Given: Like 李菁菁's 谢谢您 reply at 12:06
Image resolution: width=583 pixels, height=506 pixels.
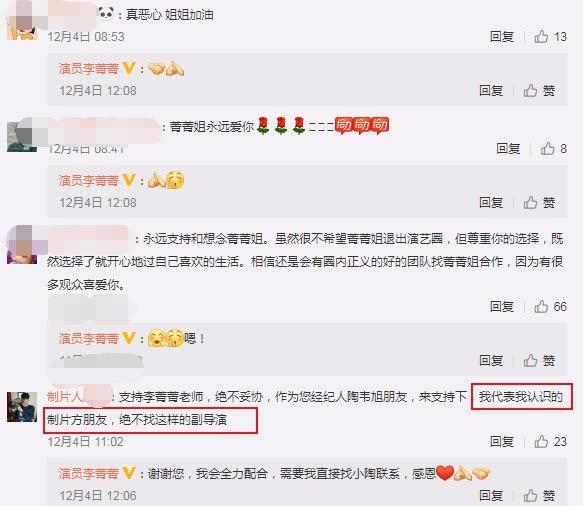Looking at the screenshot, I should coord(539,495).
